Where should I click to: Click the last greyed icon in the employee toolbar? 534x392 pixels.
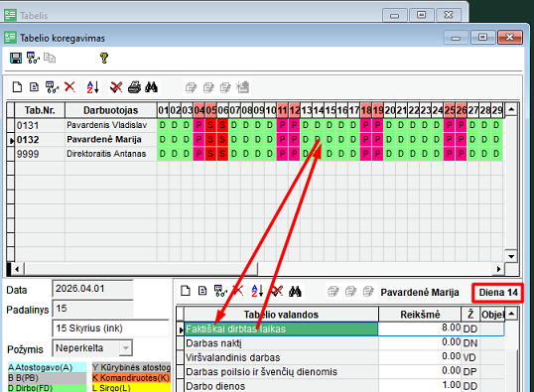tap(243, 87)
